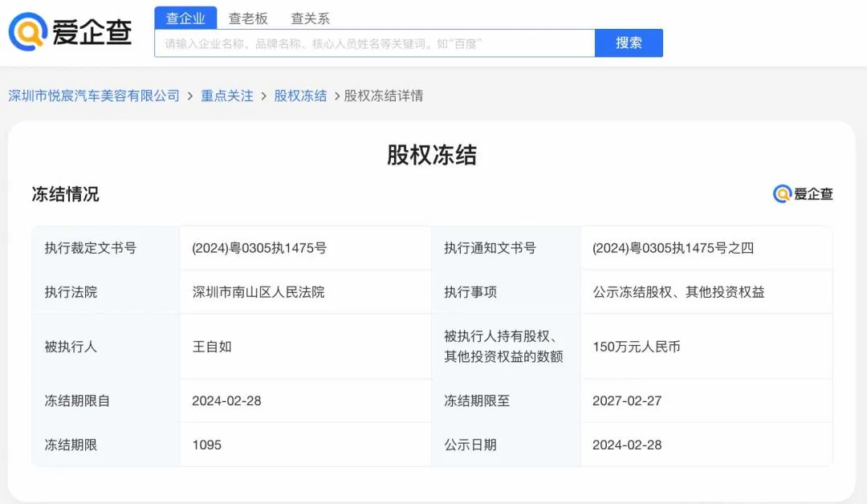This screenshot has height=504, width=867.
Task: Click the small 爱企查 logo in card
Action: click(803, 194)
